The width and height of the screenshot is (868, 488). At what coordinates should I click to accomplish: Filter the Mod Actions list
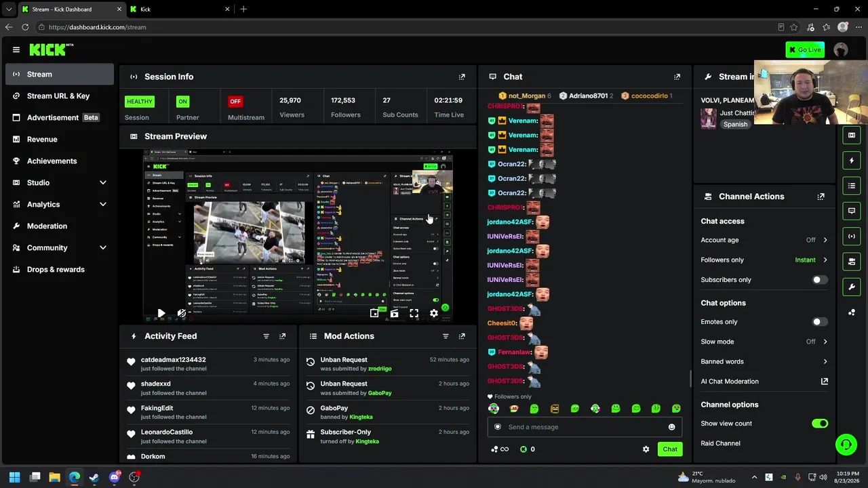pos(446,336)
